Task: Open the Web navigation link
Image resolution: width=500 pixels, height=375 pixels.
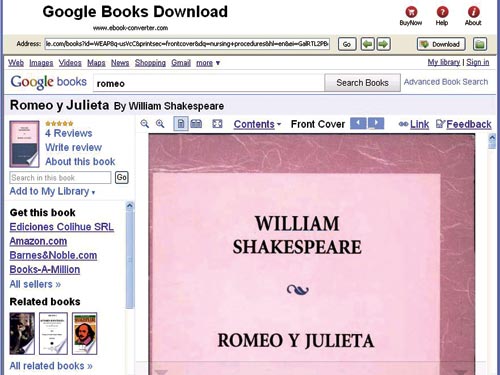Action: [16, 63]
